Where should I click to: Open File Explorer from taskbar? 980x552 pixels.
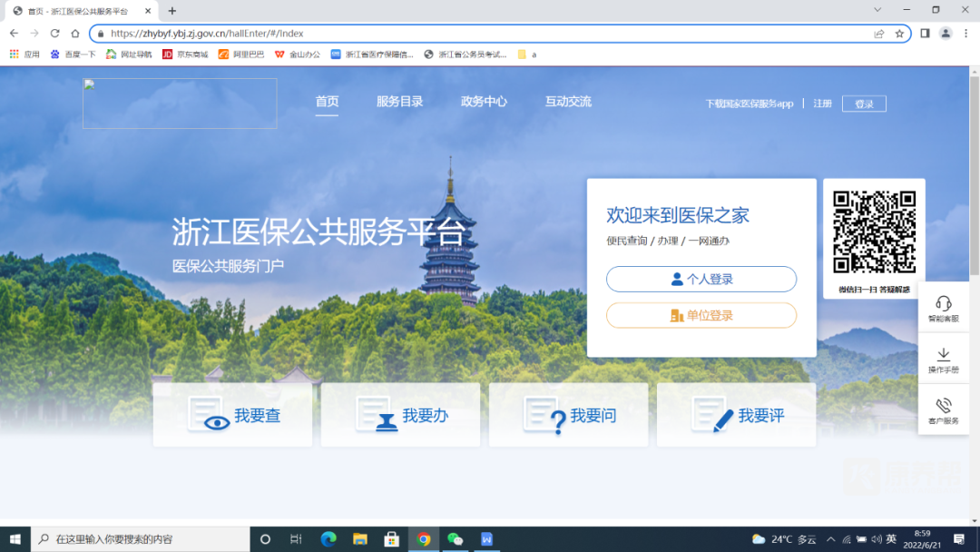360,539
